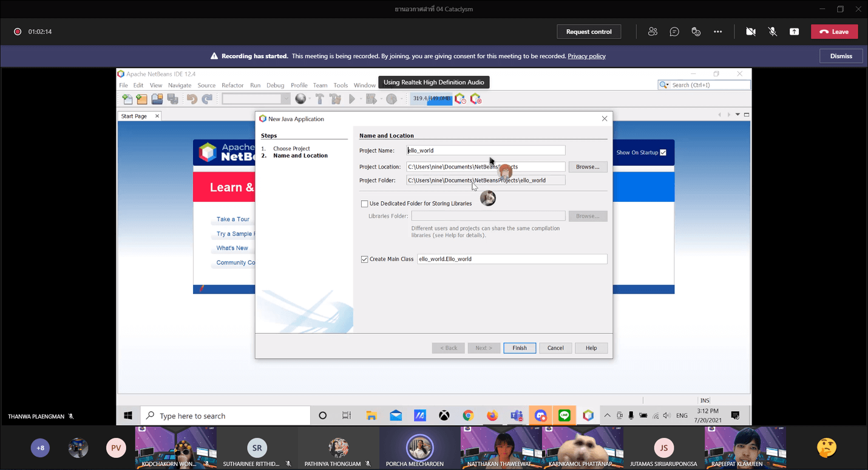Click Browse next to Project Location
The height and width of the screenshot is (470, 868).
click(x=588, y=167)
